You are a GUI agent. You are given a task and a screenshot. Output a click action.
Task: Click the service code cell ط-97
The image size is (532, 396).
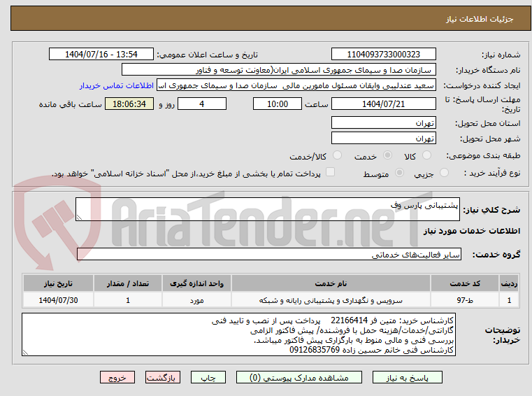click(x=464, y=300)
